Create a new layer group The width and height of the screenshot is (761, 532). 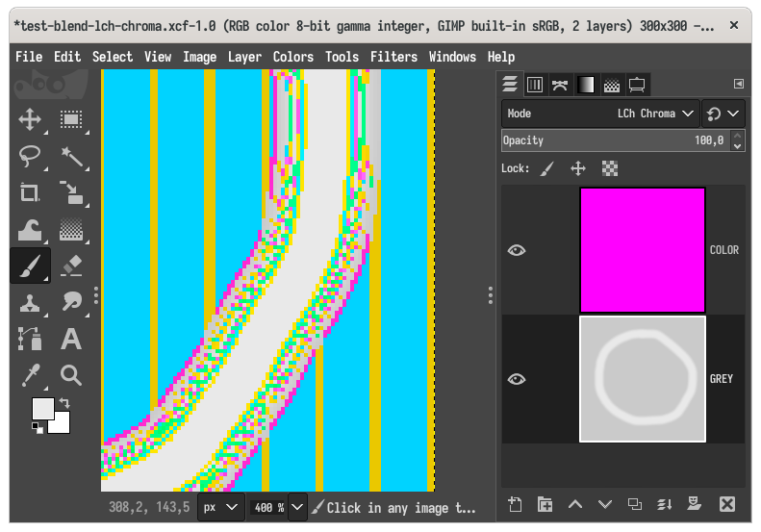point(545,505)
